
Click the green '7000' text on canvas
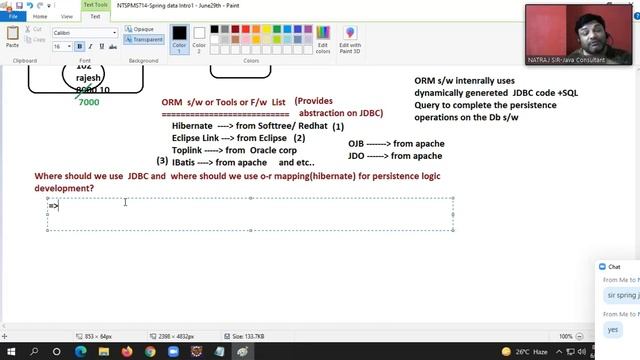[89, 102]
